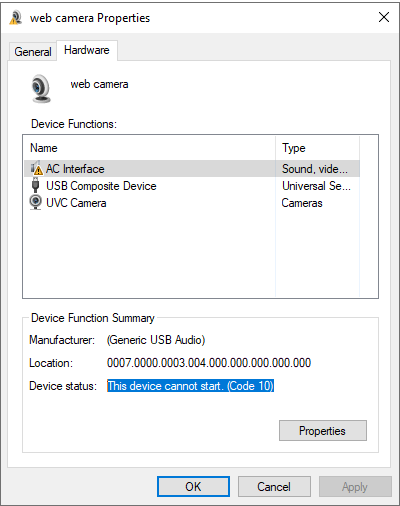Image resolution: width=400 pixels, height=506 pixels.
Task: Click the Generic USB Audio manufacturer text
Action: [x=156, y=340]
